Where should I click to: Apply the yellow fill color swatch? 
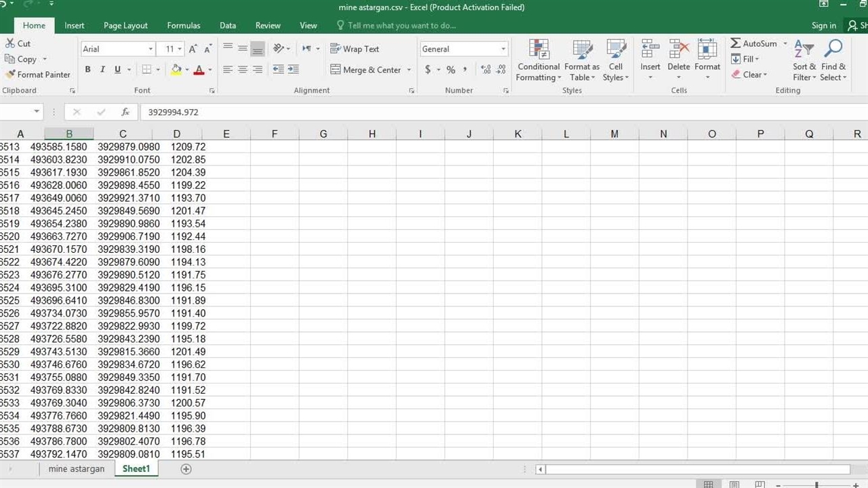[176, 69]
